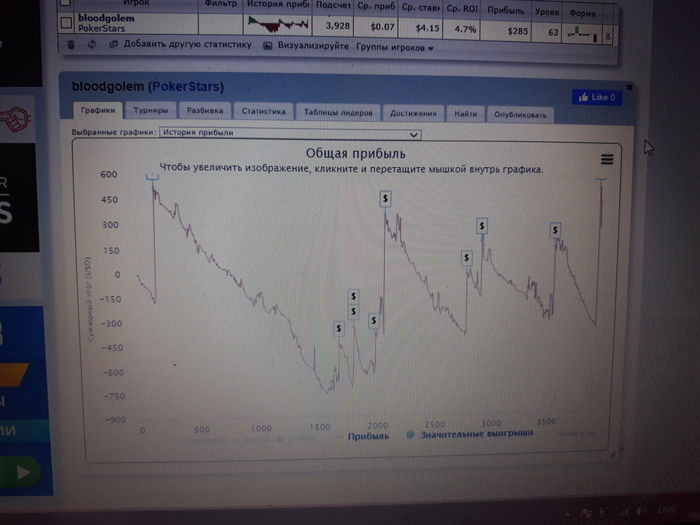Click the $4.15 average stake cell
This screenshot has height=525, width=700.
tap(427, 28)
